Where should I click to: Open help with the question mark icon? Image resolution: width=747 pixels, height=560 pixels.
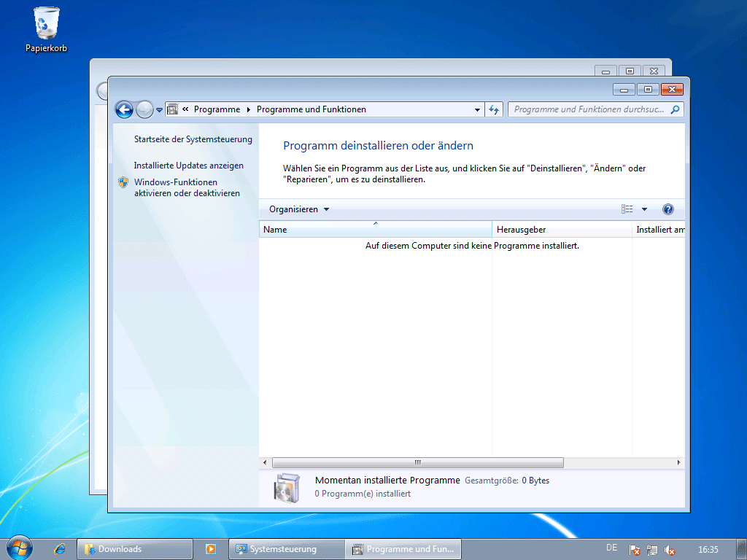(668, 209)
